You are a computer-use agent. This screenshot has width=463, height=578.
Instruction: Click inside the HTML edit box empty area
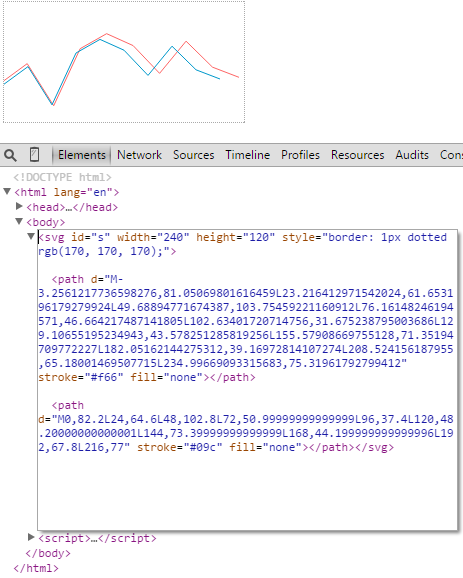point(247,492)
